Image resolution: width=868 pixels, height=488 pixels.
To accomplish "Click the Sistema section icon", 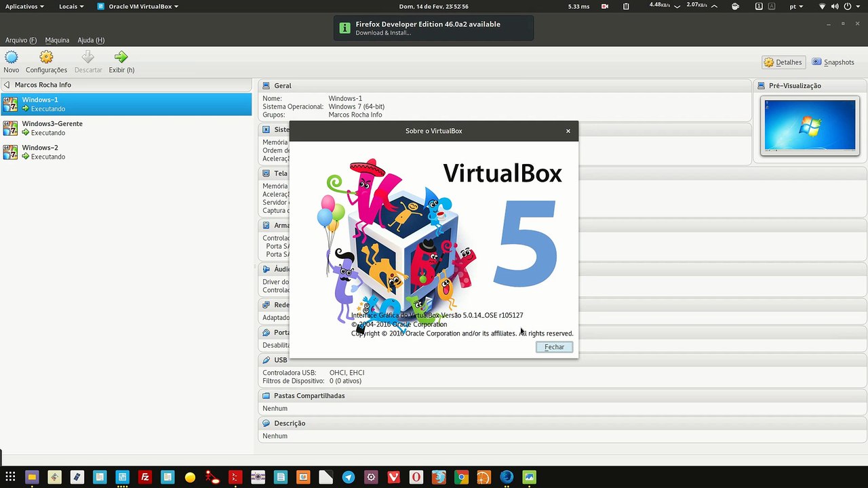I will [x=267, y=129].
